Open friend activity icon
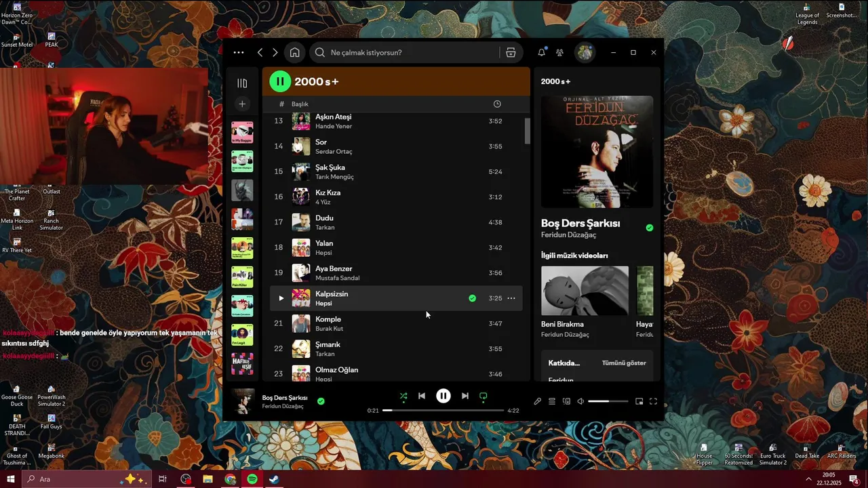Image resolution: width=868 pixels, height=488 pixels. tap(559, 52)
